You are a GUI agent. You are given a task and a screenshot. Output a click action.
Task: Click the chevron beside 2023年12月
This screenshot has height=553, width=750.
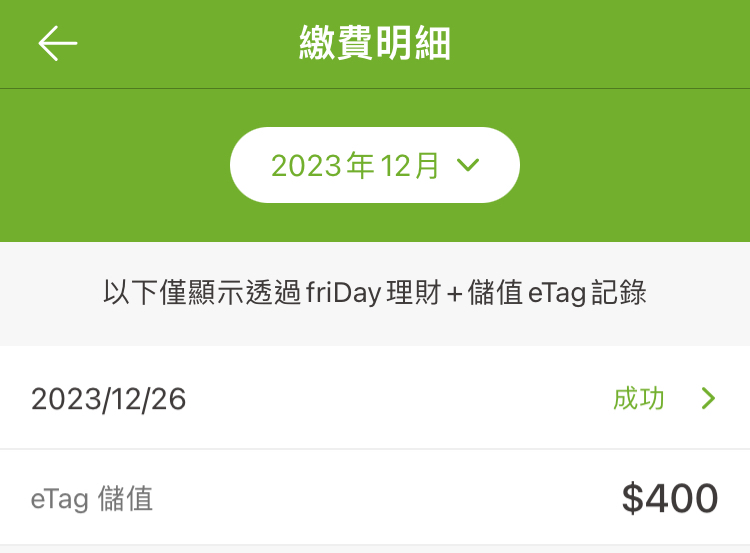pos(468,165)
